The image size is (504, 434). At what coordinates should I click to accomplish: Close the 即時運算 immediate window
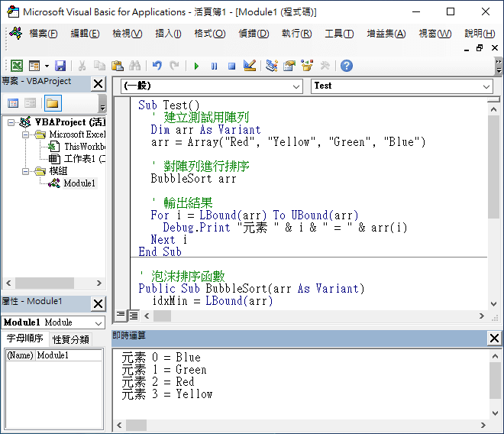(x=494, y=338)
